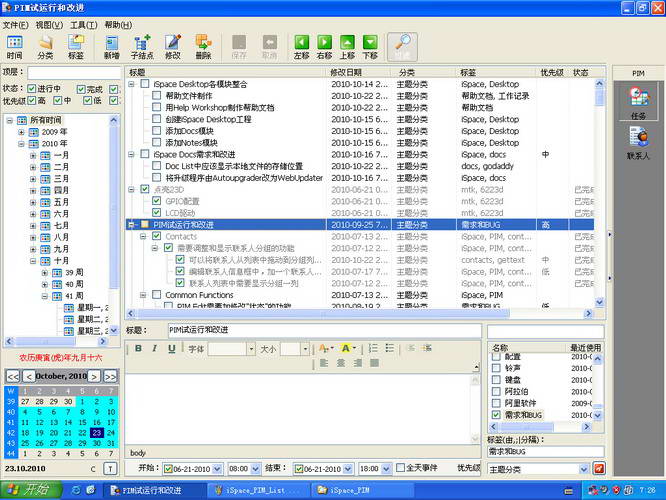The image size is (666, 500).
Task: Switch to iSpace_PIM_List taskbar window
Action: 257,490
